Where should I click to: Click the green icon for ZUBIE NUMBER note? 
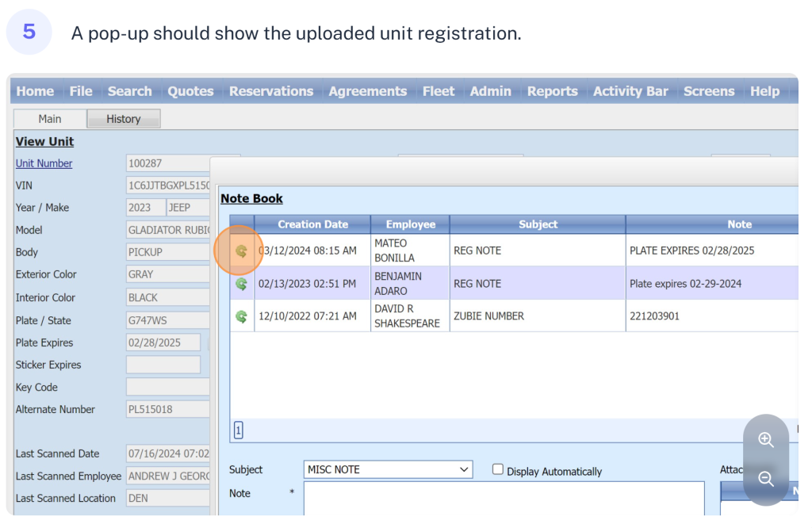tap(241, 316)
